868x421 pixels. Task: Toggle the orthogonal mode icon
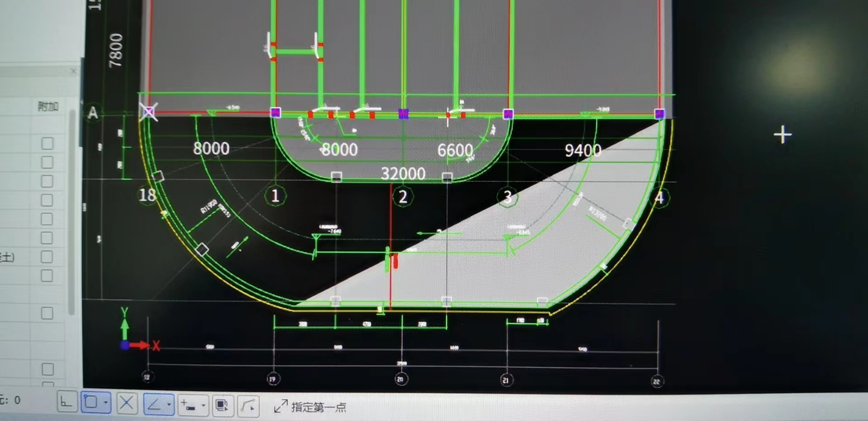67,402
